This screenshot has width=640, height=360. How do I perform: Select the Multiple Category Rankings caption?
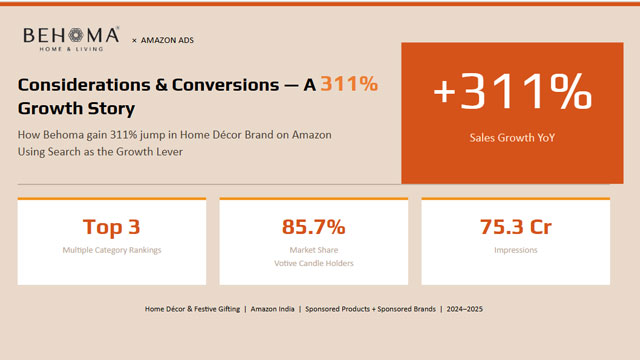coord(112,250)
